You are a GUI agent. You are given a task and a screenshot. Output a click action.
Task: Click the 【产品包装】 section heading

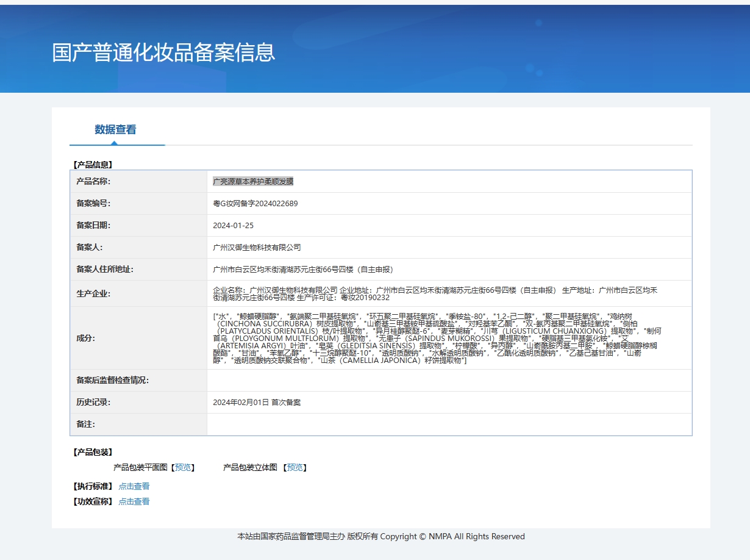[x=93, y=452]
